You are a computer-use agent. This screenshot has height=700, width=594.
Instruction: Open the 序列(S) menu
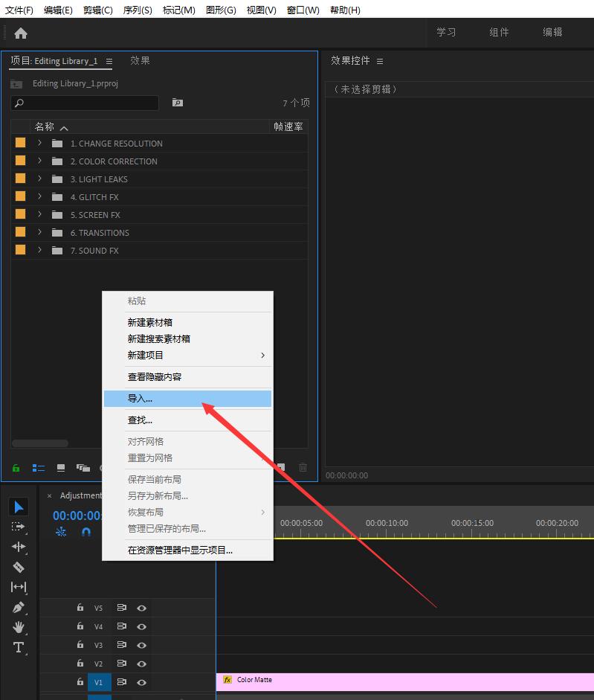pos(138,10)
